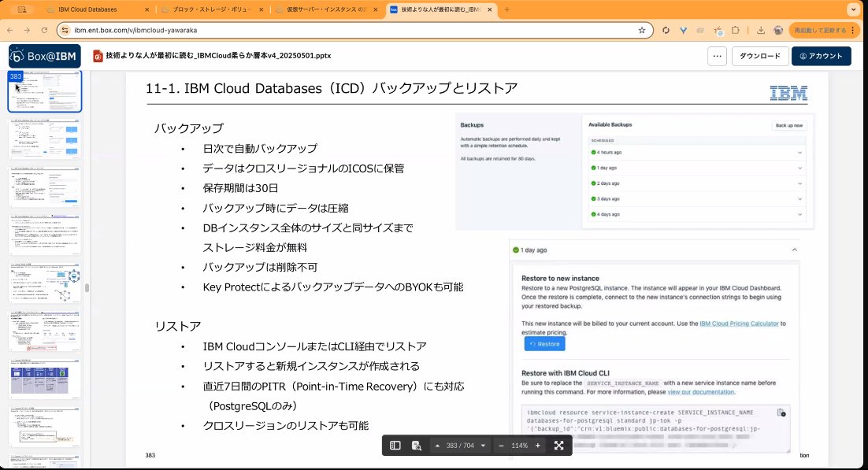
Task: Click the Restore with IBM Cloud CLI heading
Action: pyautogui.click(x=566, y=373)
